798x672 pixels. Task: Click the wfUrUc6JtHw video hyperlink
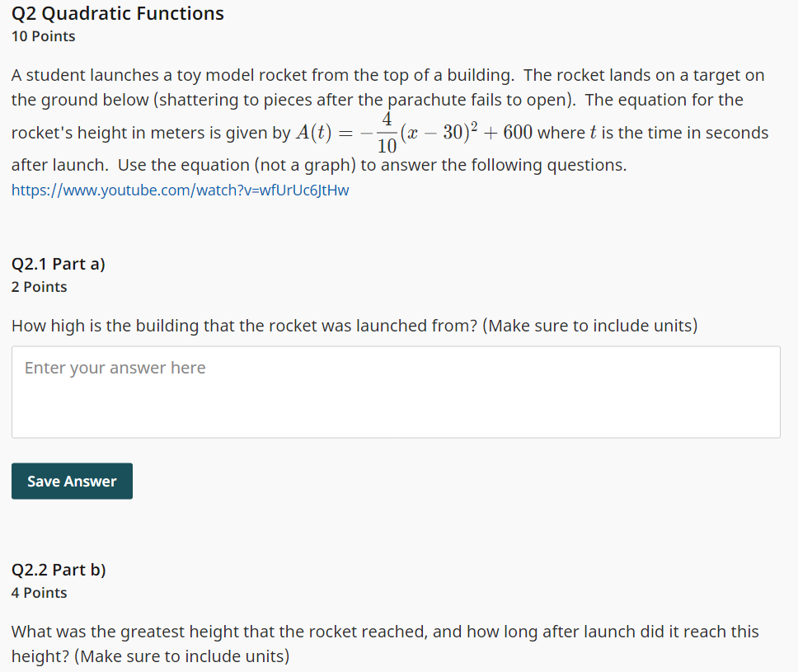(x=179, y=190)
